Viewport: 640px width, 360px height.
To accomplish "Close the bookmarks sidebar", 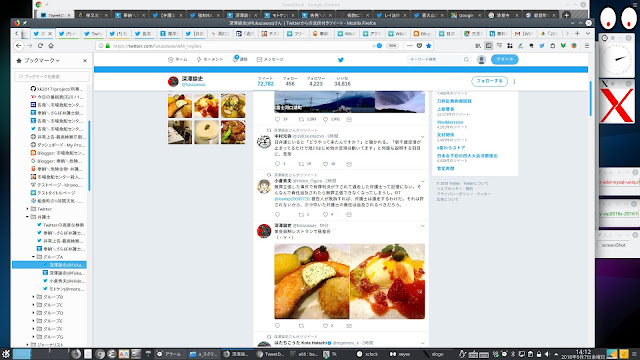I will [85, 60].
